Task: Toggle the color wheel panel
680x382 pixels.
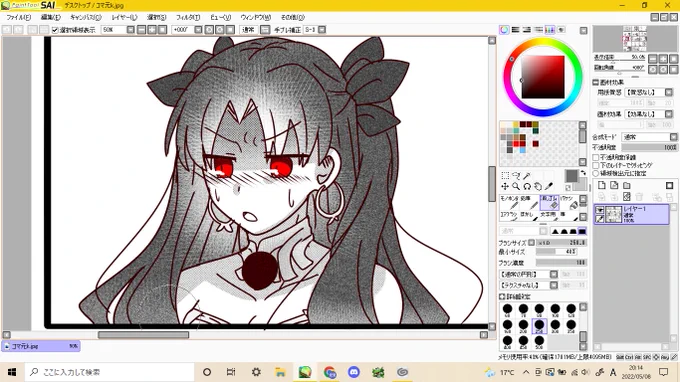Action: [x=504, y=30]
